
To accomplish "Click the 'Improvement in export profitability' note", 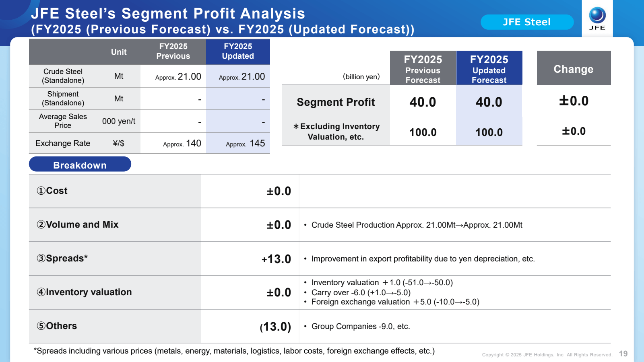I will (x=423, y=259).
